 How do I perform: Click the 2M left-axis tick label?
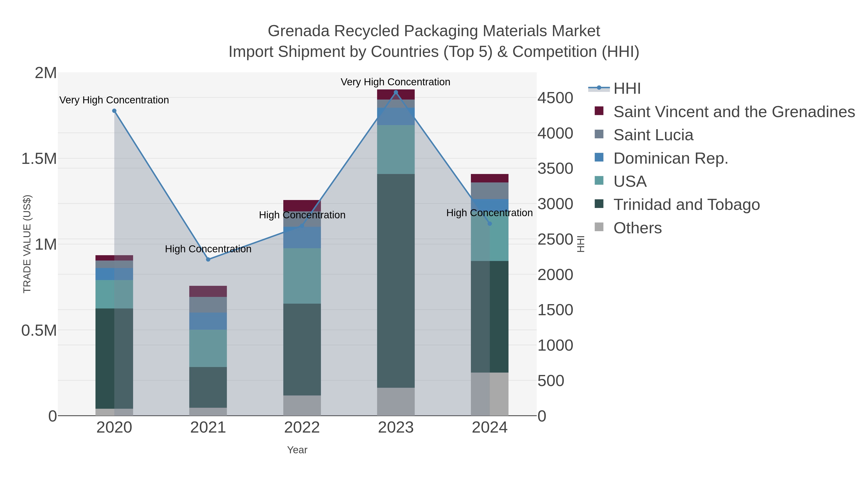pos(46,73)
